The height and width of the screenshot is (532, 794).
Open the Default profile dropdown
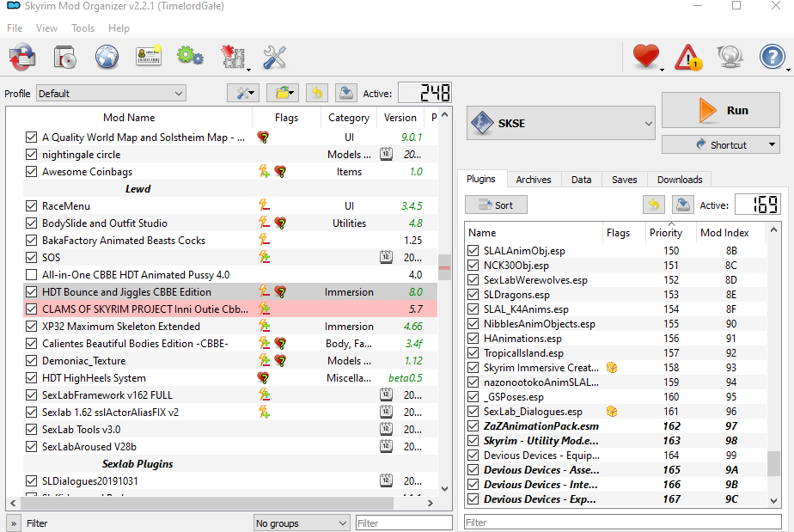[x=111, y=93]
